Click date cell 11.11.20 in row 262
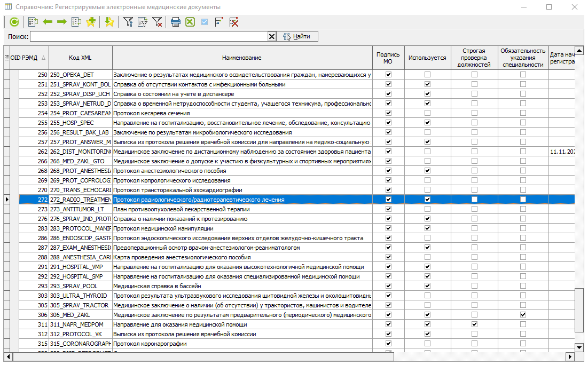Viewport: 588px width, 365px height. (x=562, y=152)
